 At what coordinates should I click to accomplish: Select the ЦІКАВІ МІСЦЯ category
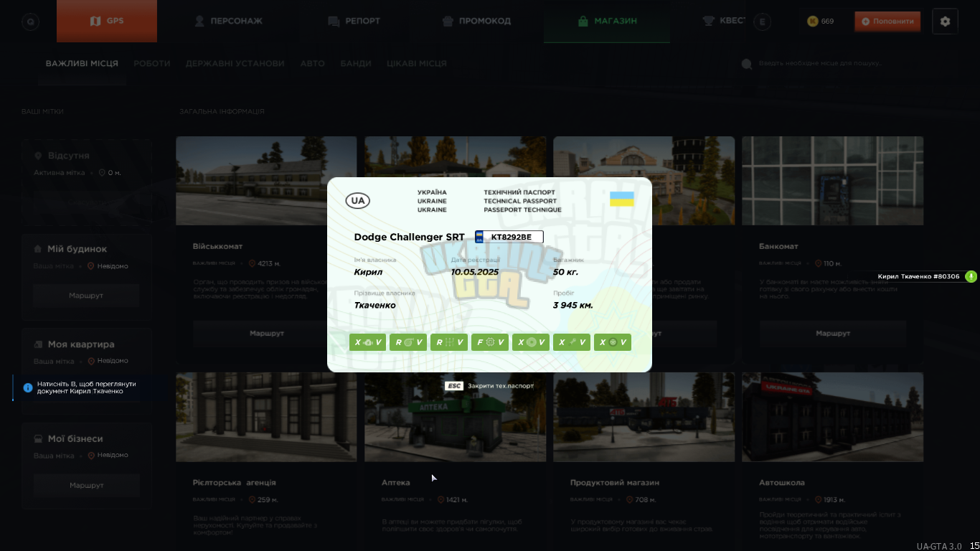coord(417,64)
